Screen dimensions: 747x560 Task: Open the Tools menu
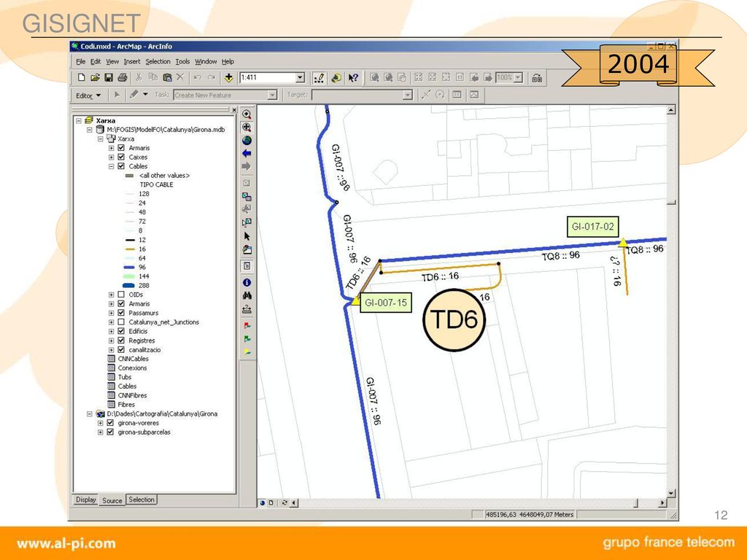(x=182, y=61)
